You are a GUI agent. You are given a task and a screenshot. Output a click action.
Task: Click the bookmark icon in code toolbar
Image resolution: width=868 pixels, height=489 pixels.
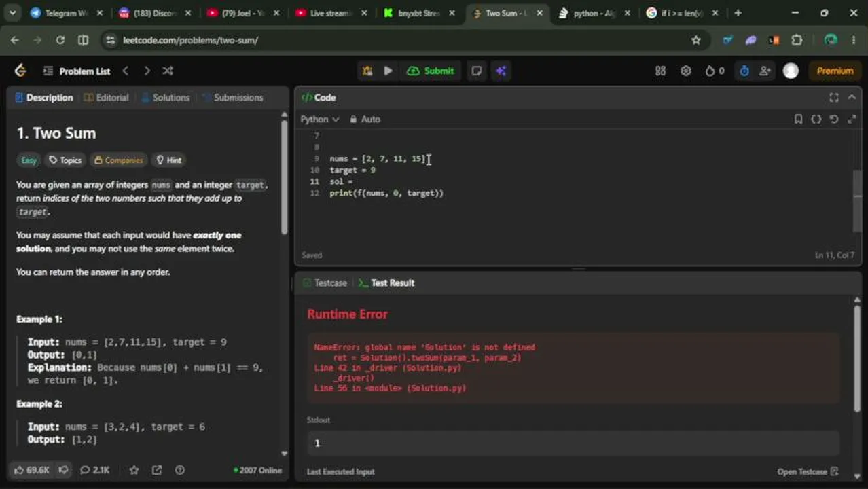tap(798, 119)
